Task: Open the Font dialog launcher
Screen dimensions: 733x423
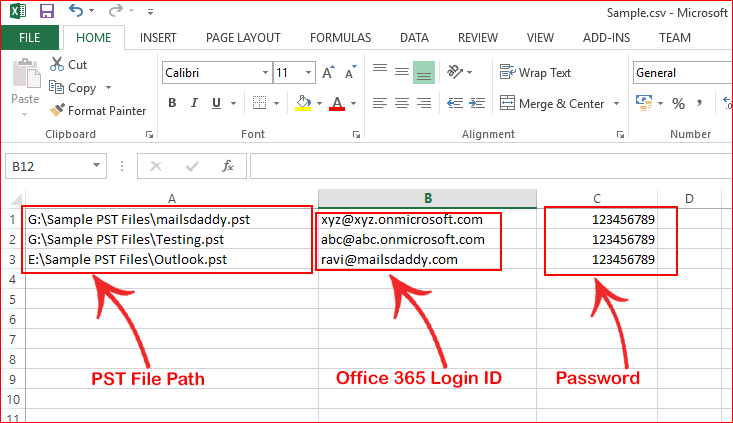Action: click(356, 135)
